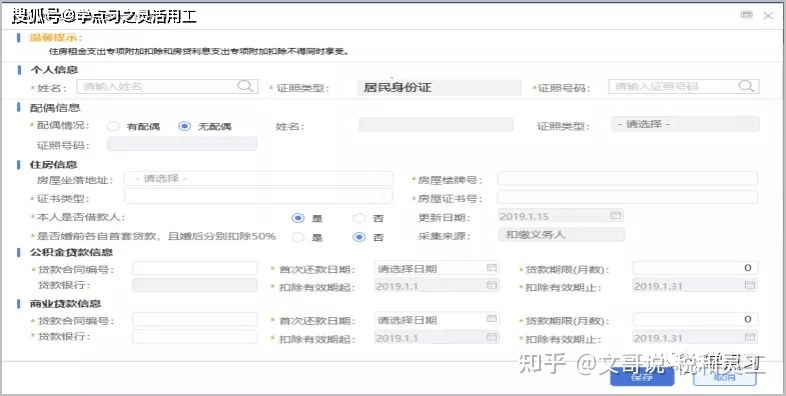Select 有配偶 radio button
Screen dimensions: 786x396
click(113, 126)
